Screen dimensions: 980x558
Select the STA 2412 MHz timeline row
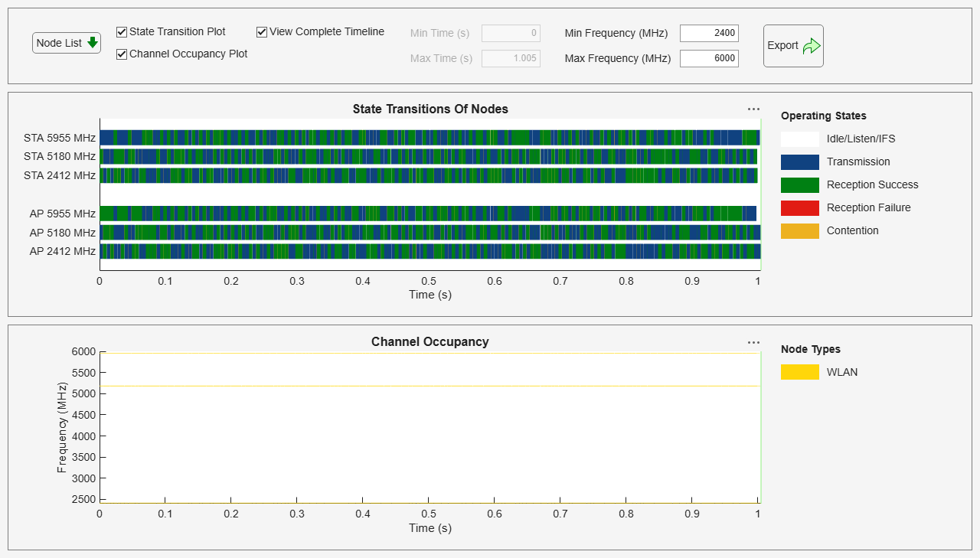(430, 175)
